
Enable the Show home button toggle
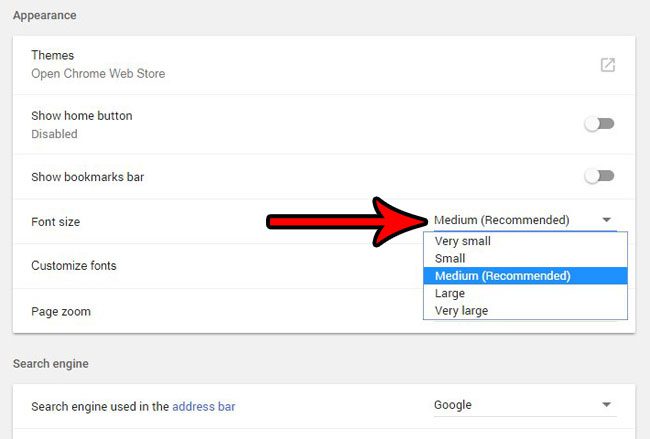tap(599, 124)
